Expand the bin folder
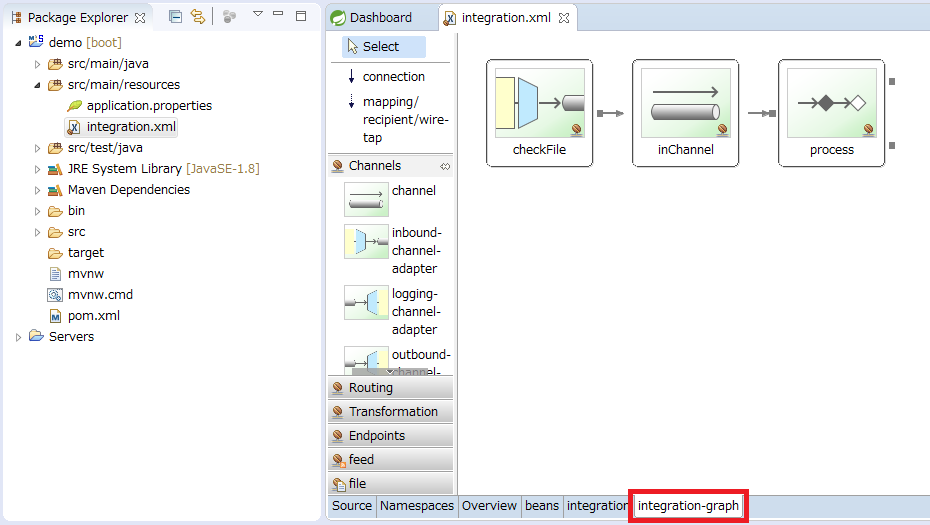The image size is (930, 525). (x=37, y=211)
